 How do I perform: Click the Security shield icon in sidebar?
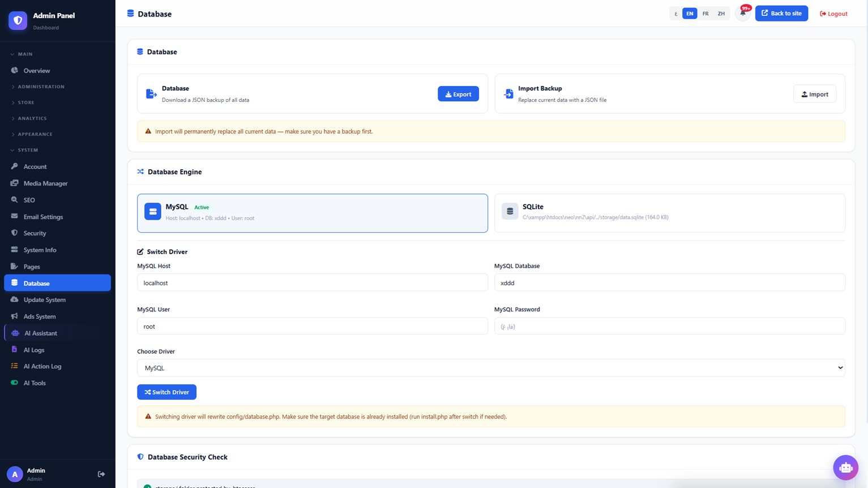15,233
